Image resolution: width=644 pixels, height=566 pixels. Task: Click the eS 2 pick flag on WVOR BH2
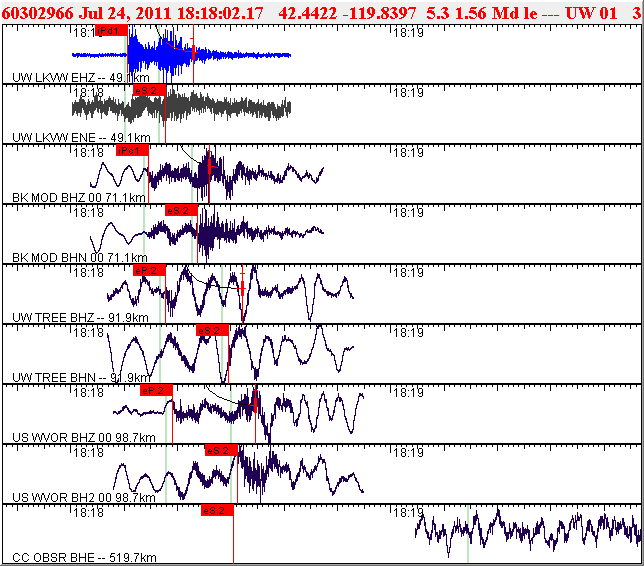pyautogui.click(x=221, y=450)
